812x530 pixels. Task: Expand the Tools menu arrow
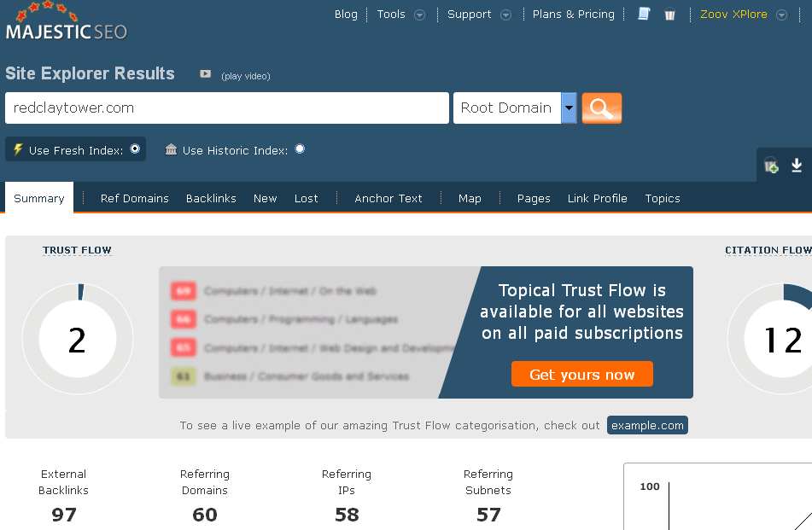420,15
